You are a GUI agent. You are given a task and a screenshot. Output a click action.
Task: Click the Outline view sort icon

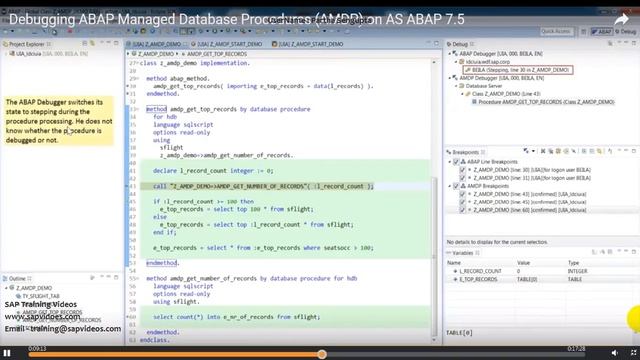(92, 278)
